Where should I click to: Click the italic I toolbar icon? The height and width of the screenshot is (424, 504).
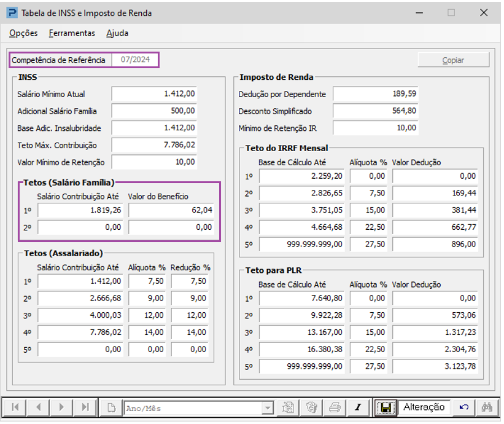click(358, 407)
